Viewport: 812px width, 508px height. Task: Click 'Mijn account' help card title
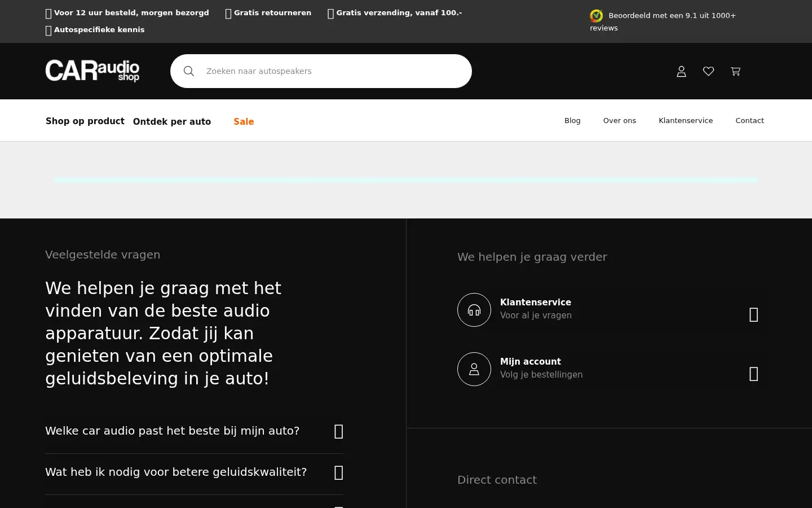pyautogui.click(x=531, y=361)
